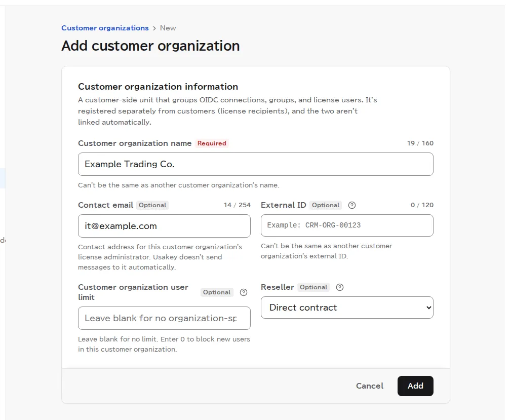Click the '19 / 160' character counter
511x420 pixels.
(x=420, y=143)
